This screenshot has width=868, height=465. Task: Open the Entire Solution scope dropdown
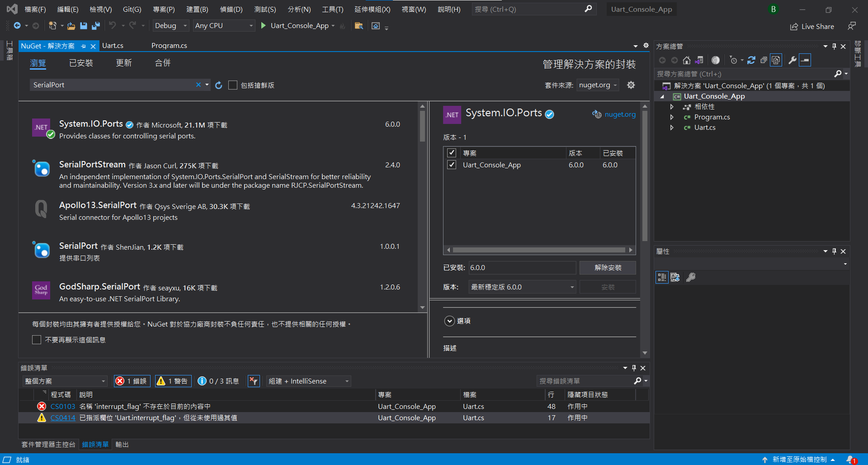pos(65,381)
